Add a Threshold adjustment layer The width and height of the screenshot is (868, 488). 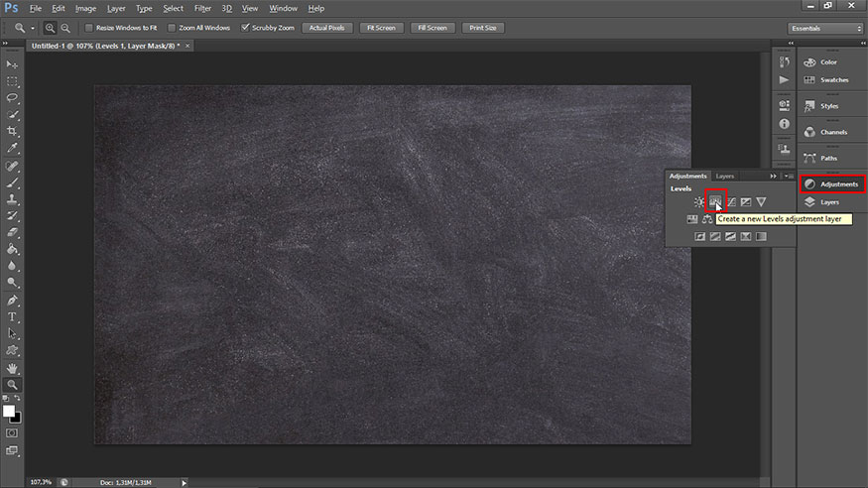click(x=731, y=236)
